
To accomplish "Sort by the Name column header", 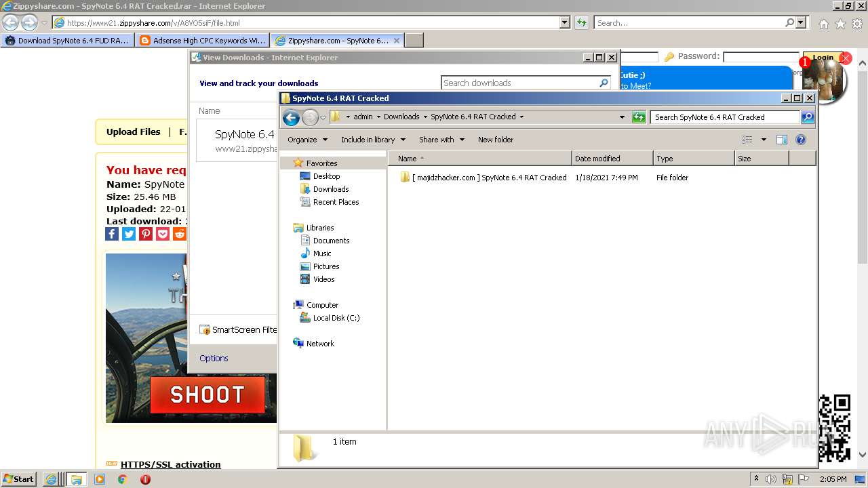I will [x=480, y=159].
